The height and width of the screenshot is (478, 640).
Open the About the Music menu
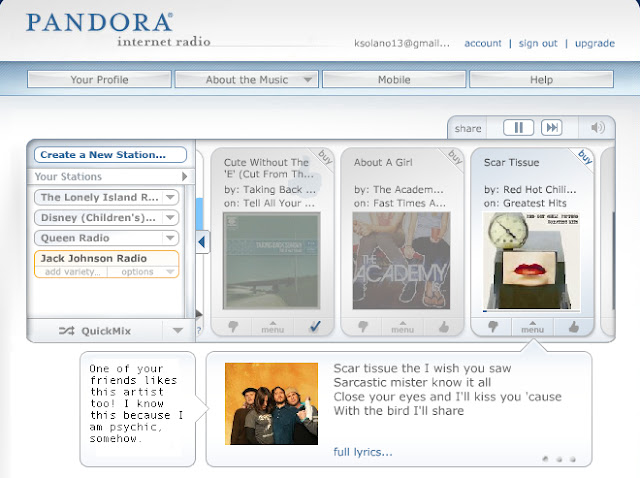click(247, 80)
